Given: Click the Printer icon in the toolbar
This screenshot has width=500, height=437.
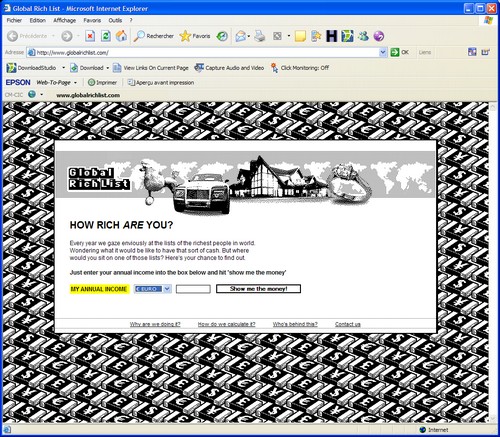Looking at the screenshot, I should click(x=260, y=36).
